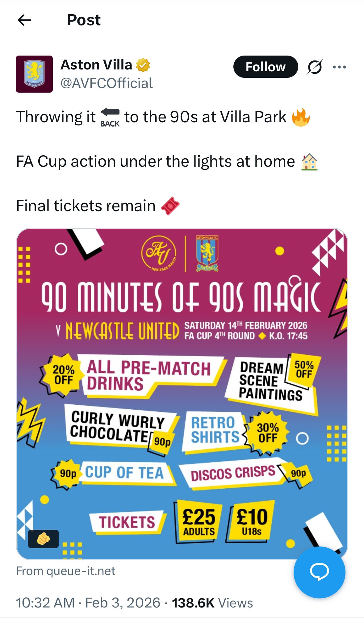Open the Grok icon beside Follow
364x622 pixels.
[x=315, y=67]
